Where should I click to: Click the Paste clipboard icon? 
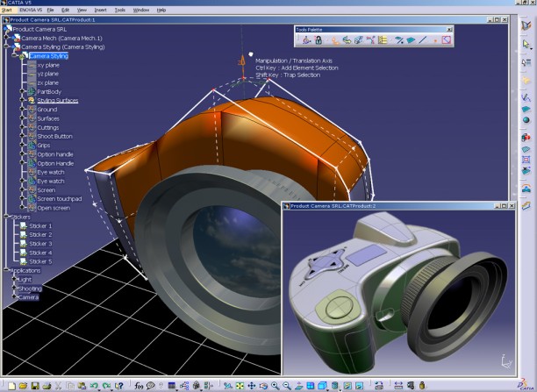[x=82, y=386]
